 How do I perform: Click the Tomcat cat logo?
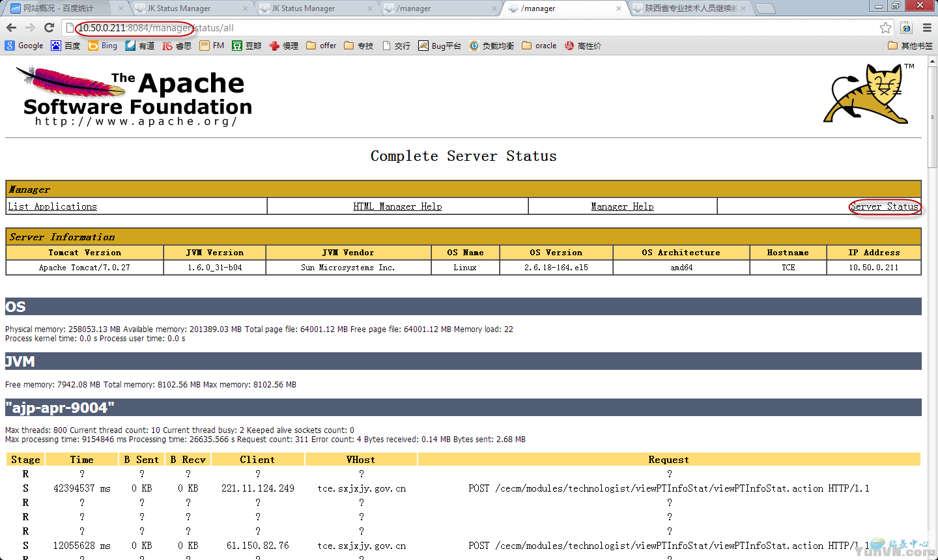click(869, 93)
